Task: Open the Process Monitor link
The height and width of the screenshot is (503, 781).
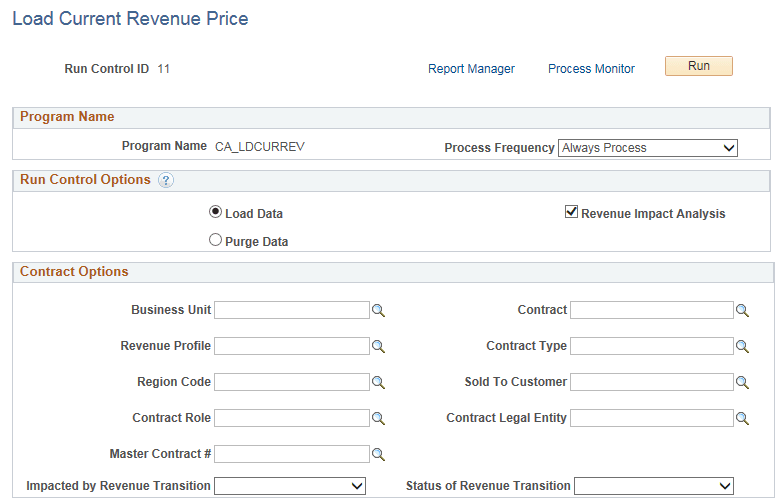Action: (591, 69)
